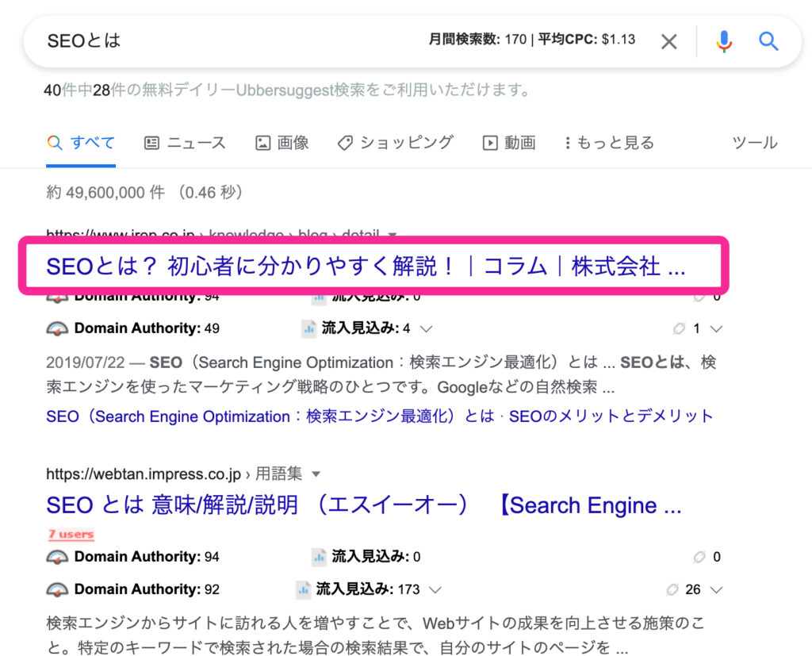Screen dimensions: 812x656
Task: Click the backlink icon beside count 0 under webtan result
Action: [699, 557]
